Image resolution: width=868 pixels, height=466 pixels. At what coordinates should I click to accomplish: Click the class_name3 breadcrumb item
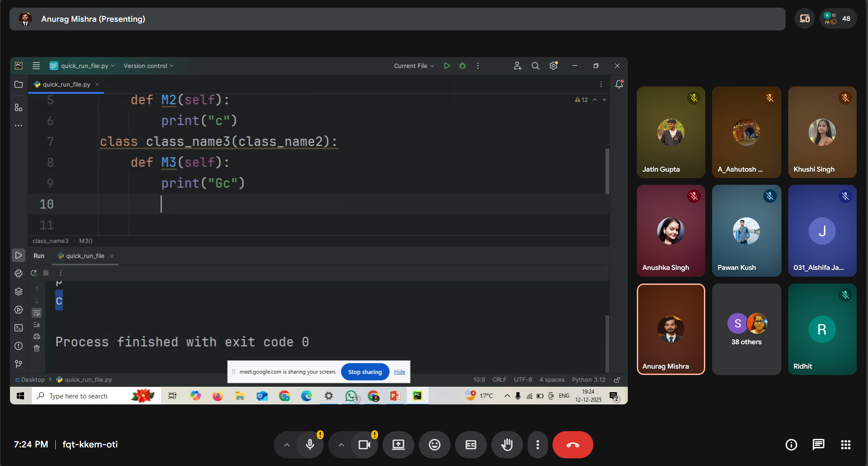click(50, 241)
